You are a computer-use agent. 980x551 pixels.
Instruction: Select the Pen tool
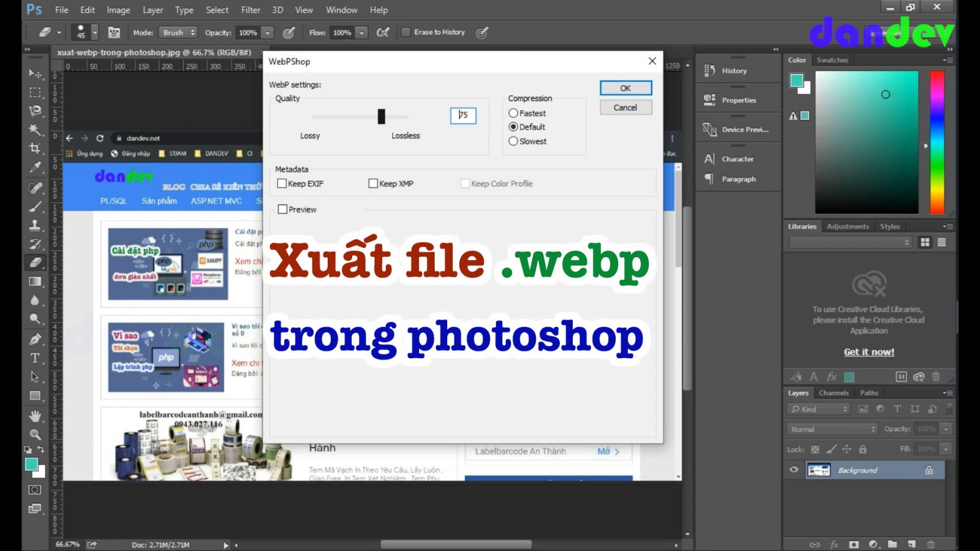point(35,339)
